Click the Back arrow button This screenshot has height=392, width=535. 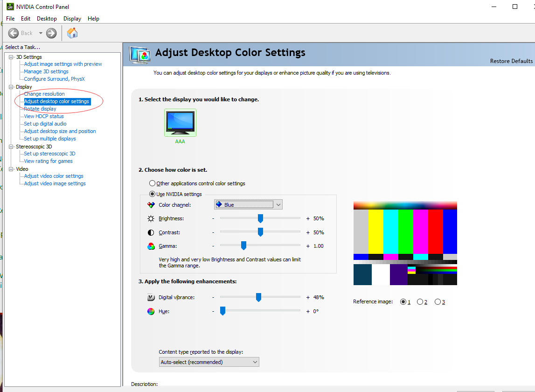(x=14, y=33)
